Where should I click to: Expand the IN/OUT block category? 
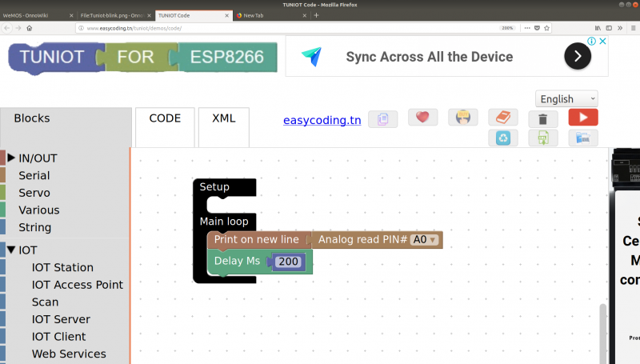[x=11, y=158]
